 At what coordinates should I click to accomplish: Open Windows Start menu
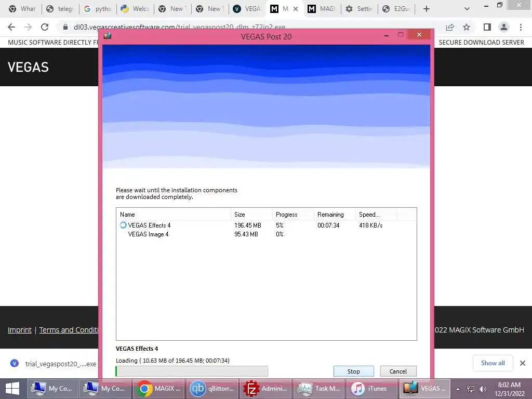(12, 389)
